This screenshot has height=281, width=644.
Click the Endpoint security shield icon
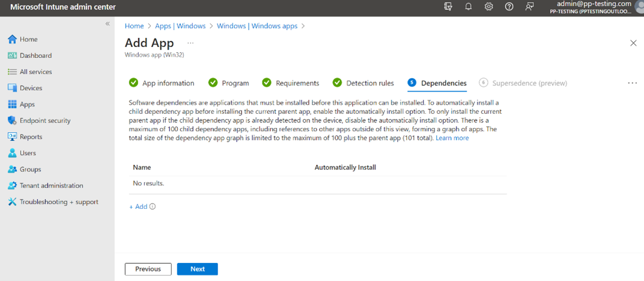[x=12, y=120]
